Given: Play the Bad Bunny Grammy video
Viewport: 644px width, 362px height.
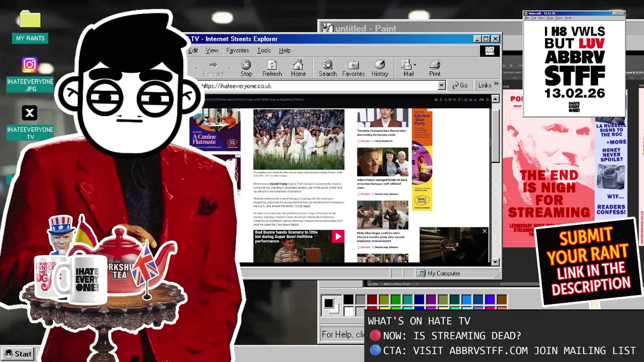Looking at the screenshot, I should click(x=338, y=236).
